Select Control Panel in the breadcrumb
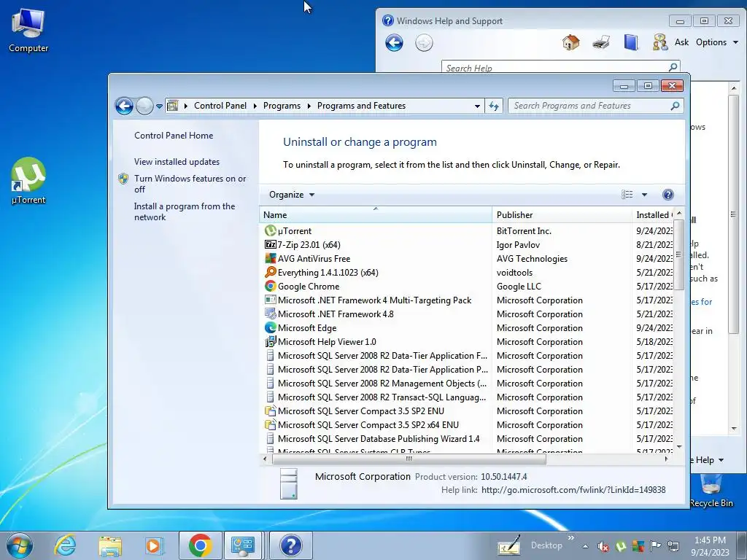This screenshot has width=747, height=560. [x=220, y=106]
